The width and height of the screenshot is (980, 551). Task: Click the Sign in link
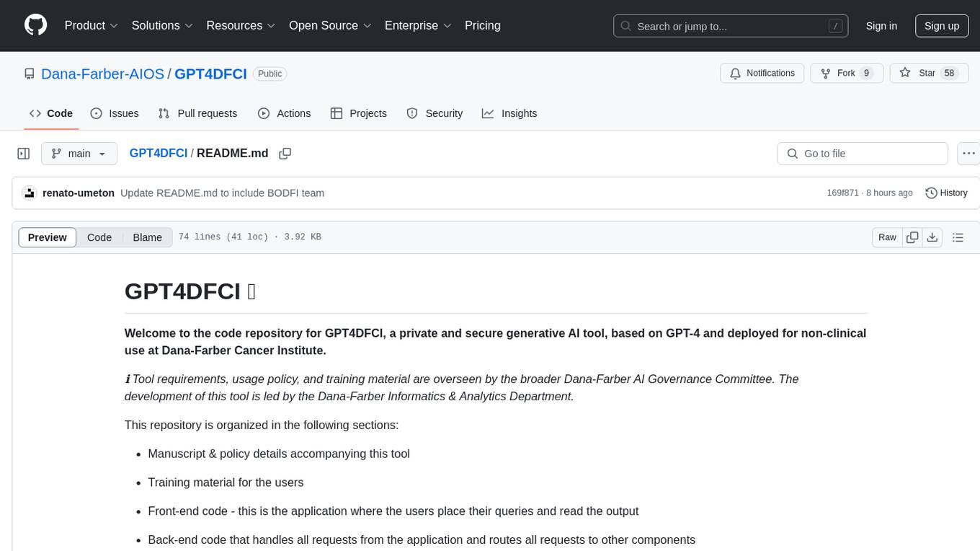pyautogui.click(x=881, y=26)
